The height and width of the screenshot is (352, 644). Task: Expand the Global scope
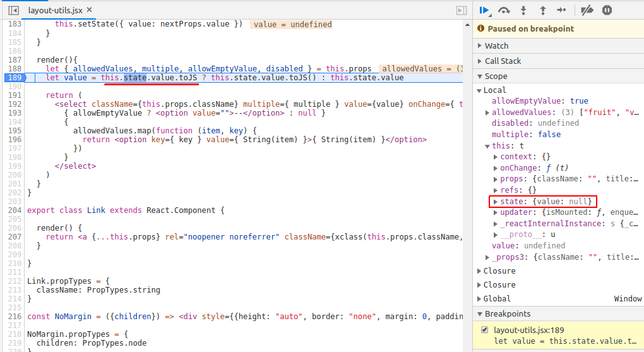[x=479, y=298]
